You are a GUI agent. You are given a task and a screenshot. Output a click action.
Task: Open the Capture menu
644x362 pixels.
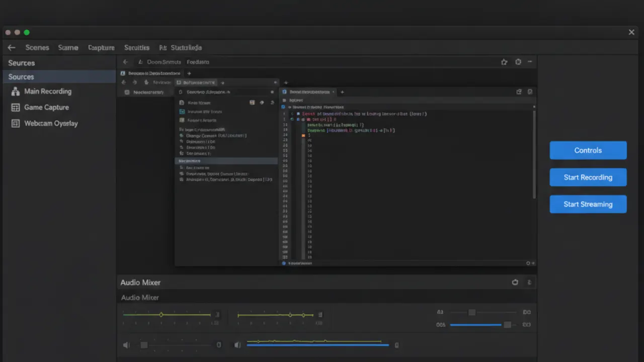click(101, 48)
